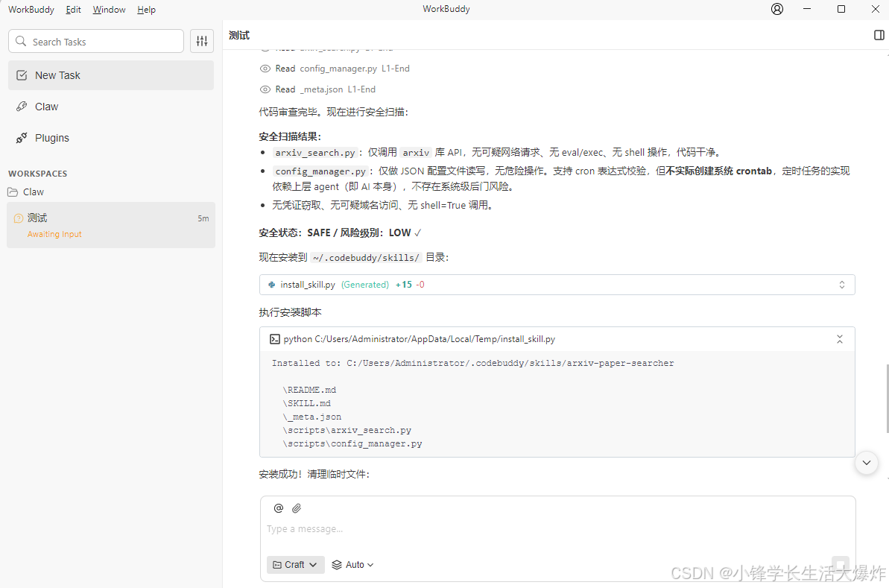
Task: Click the 安全状态: SAFE line
Action: [x=341, y=233]
